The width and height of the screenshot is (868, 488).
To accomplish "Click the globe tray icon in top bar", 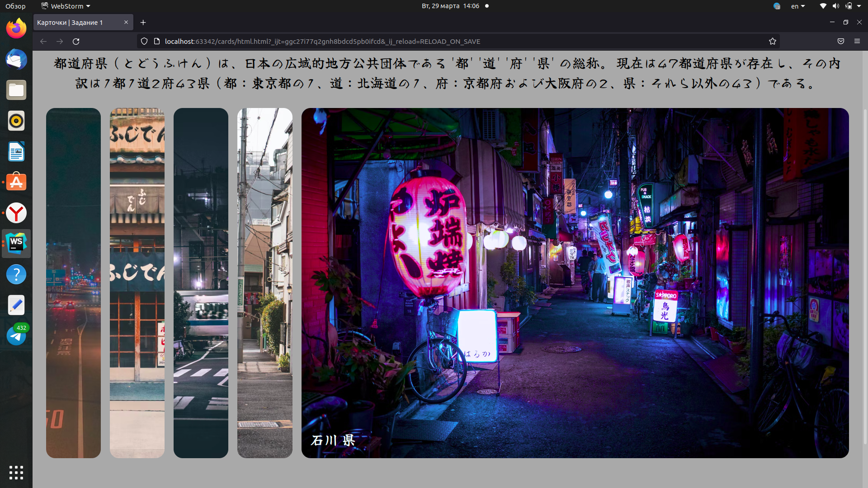I will [x=777, y=6].
